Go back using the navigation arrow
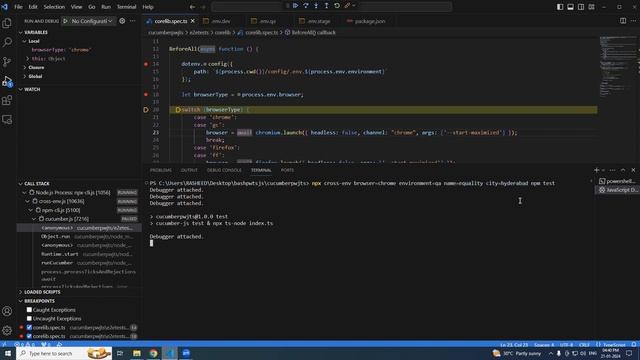Image resolution: width=640 pixels, height=360 pixels. [193, 7]
